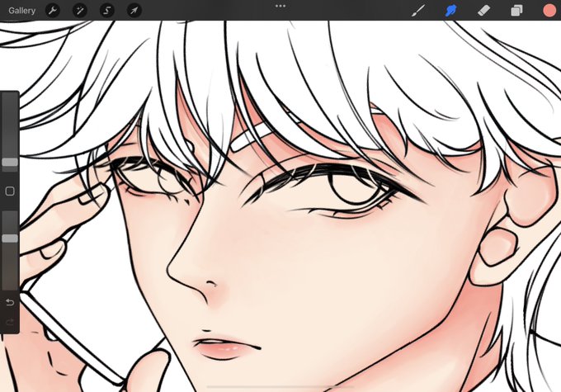
Task: Select the blue Smudge tool
Action: click(x=450, y=11)
